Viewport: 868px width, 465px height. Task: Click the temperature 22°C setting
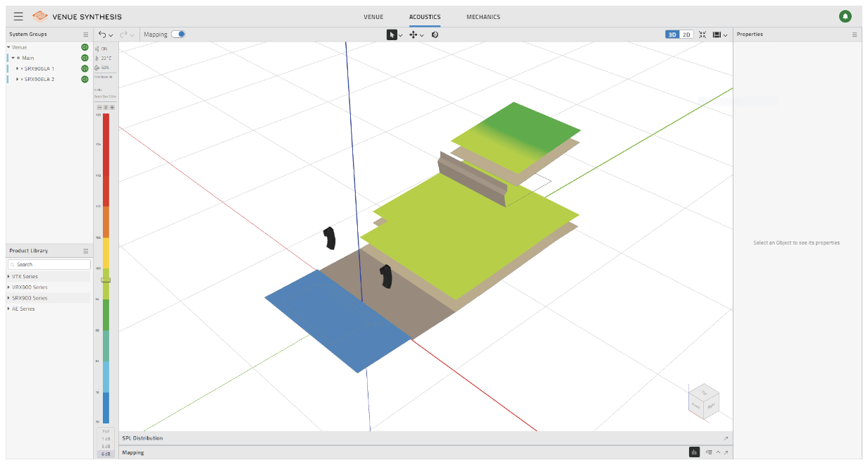(x=103, y=58)
